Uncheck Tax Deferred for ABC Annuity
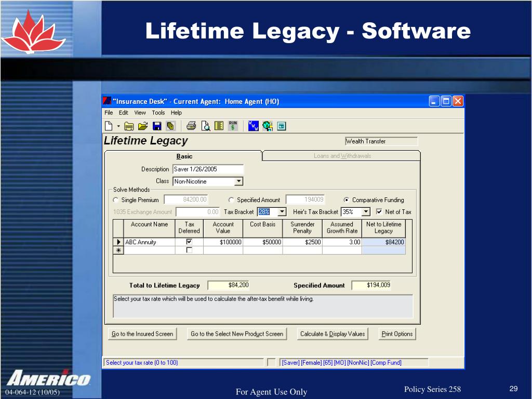The height and width of the screenshot is (399, 532). [189, 242]
